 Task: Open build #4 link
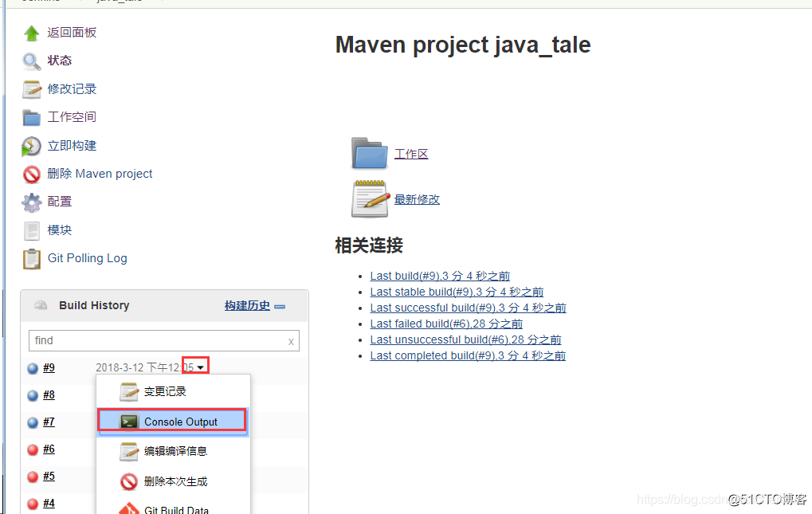tap(49, 503)
